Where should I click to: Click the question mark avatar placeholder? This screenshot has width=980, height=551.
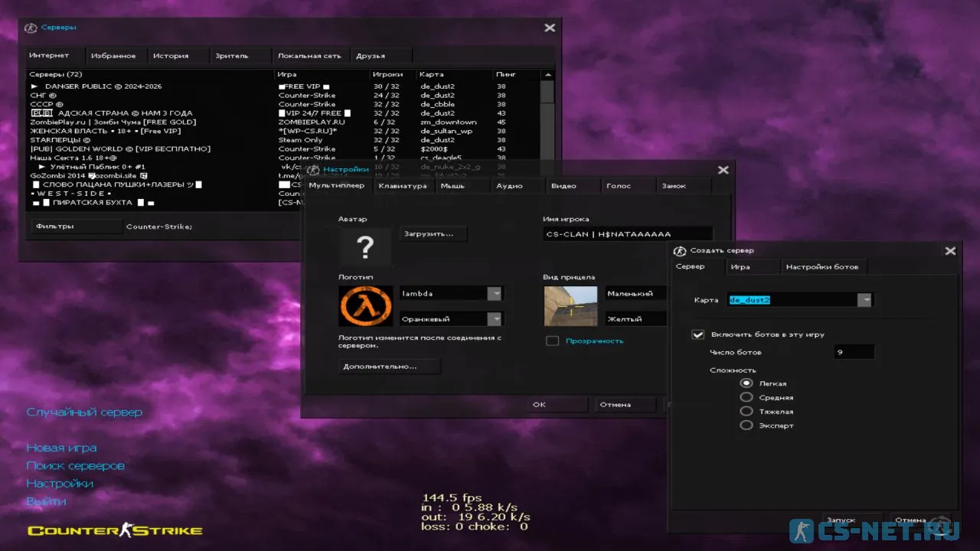click(365, 246)
